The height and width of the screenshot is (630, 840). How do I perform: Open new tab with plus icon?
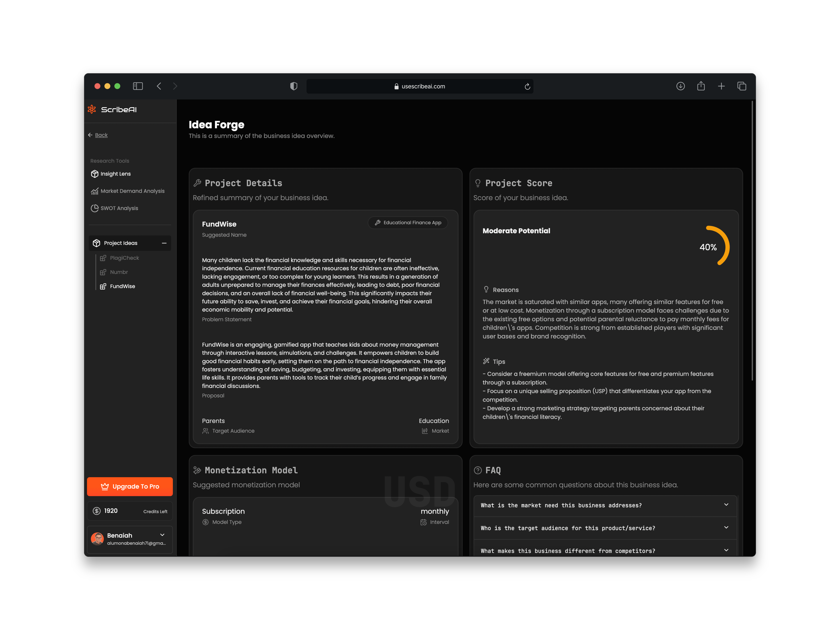721,86
